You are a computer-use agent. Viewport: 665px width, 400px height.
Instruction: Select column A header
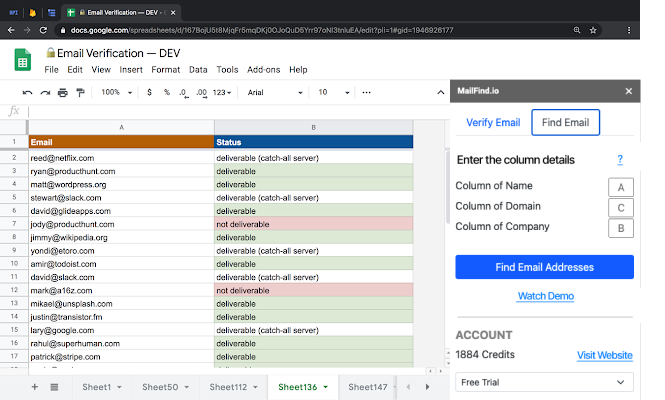click(x=121, y=127)
